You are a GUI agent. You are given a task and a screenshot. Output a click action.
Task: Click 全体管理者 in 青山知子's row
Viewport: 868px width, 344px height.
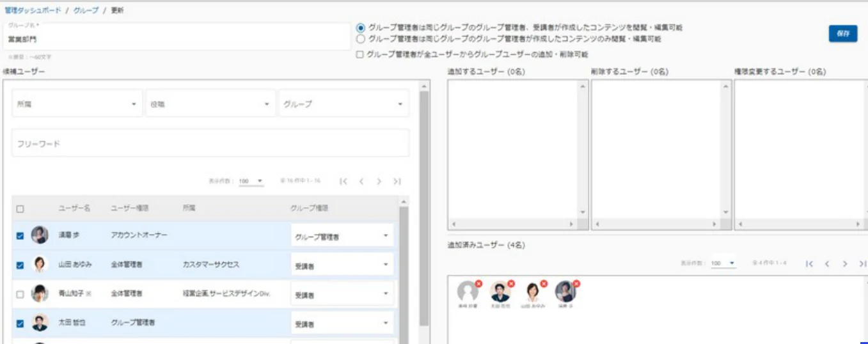coord(127,294)
